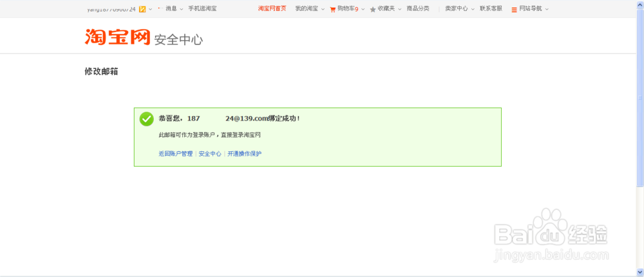Click the 淘宝网 logo
The height and width of the screenshot is (277, 644).
pos(117,37)
